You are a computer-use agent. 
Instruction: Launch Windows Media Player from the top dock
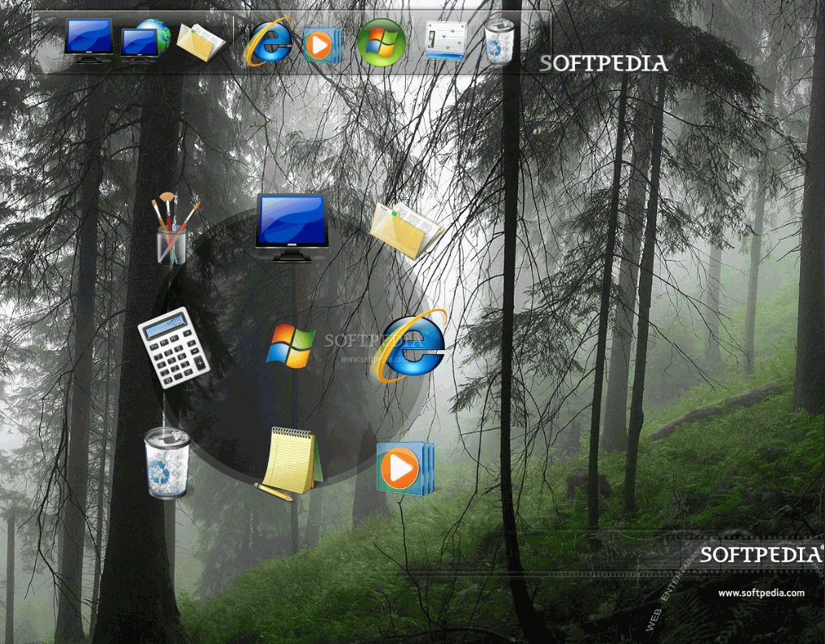click(322, 45)
